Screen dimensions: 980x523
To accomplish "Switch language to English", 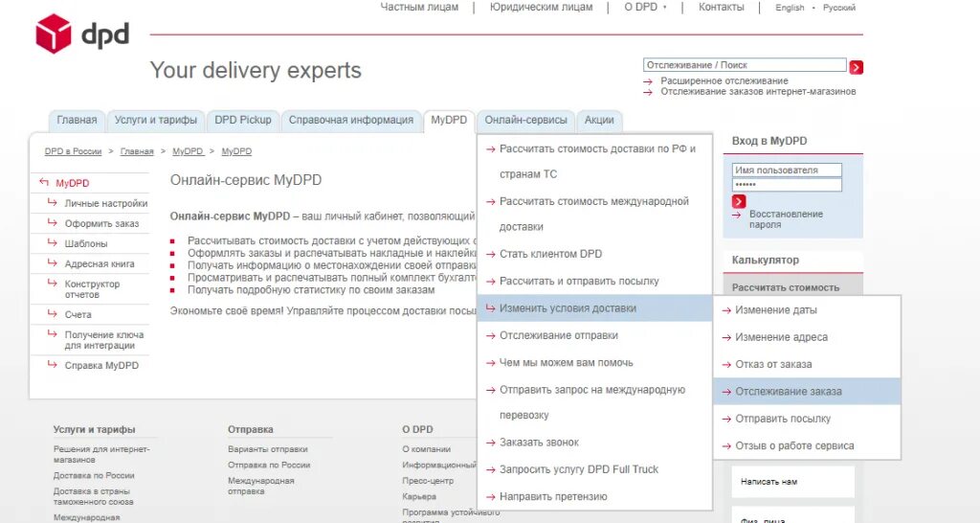I will click(x=790, y=8).
